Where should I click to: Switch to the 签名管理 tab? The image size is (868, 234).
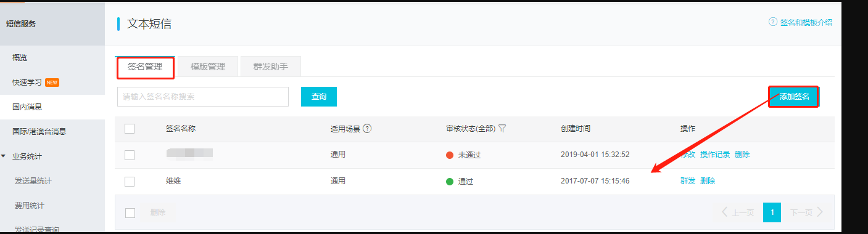(146, 67)
